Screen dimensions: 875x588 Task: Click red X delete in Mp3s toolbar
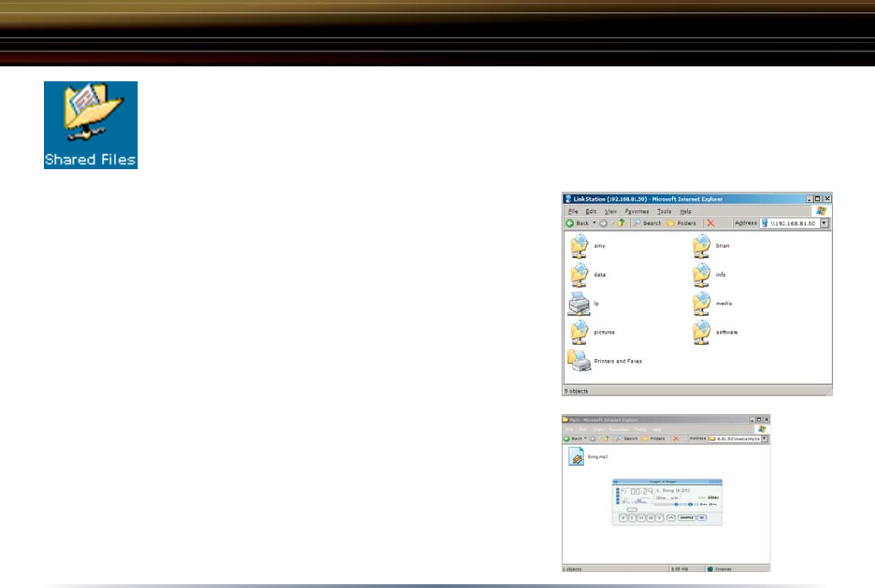pos(676,438)
